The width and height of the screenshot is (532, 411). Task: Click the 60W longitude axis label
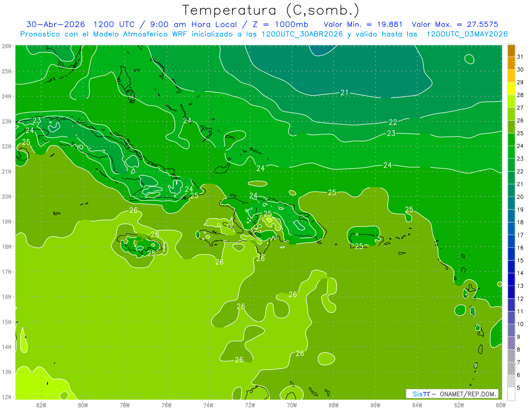coord(501,405)
